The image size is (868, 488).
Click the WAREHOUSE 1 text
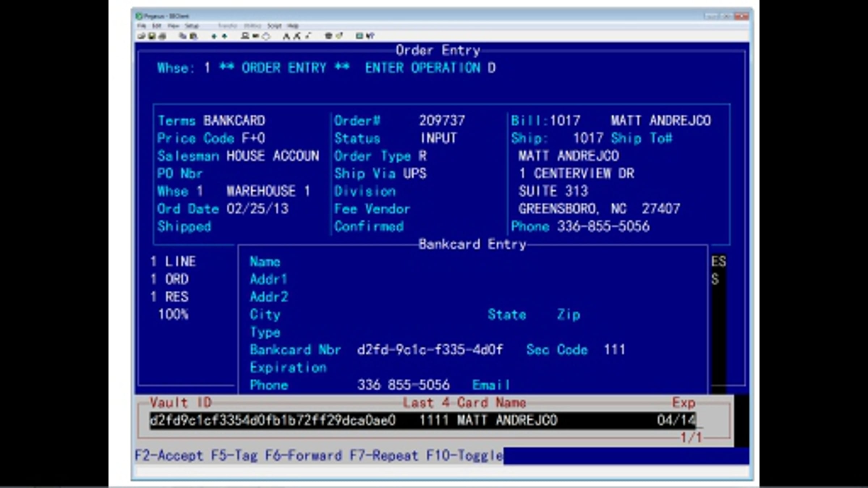(x=268, y=191)
